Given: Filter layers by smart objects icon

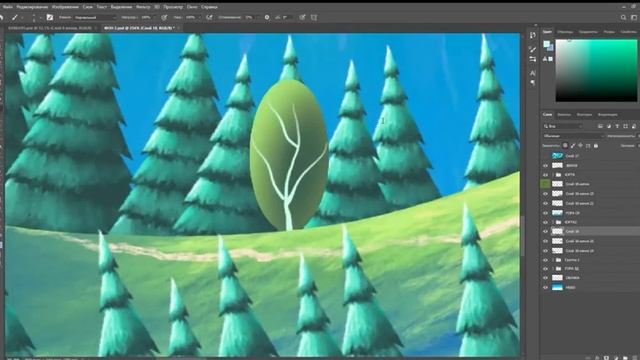Looking at the screenshot, I should point(634,127).
